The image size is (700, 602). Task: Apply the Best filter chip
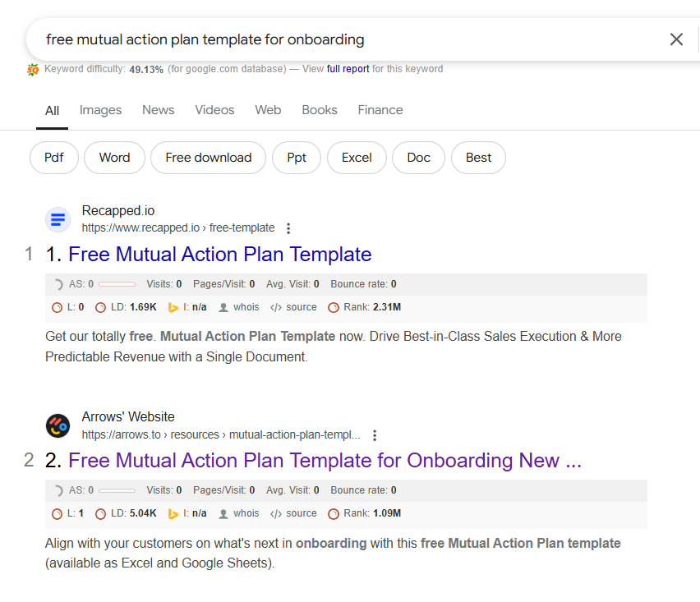(478, 158)
